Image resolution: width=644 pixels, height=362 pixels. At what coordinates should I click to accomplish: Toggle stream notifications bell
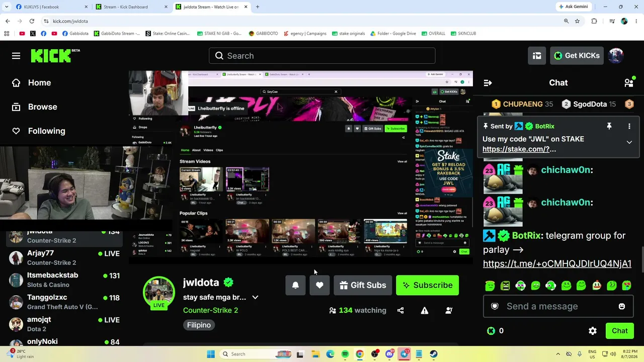coord(295,285)
